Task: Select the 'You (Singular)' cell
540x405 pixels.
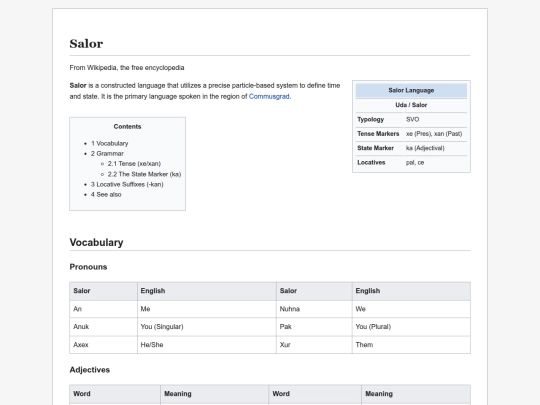Action: click(207, 327)
